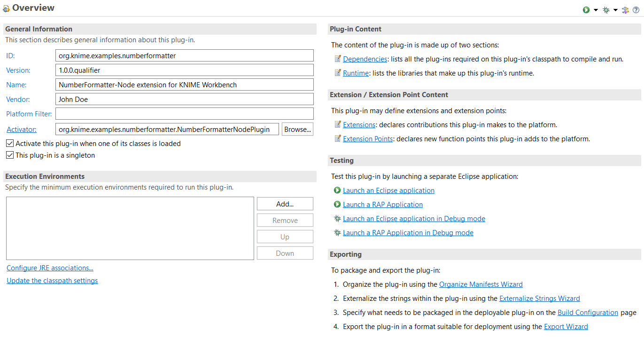Click the Up button for execution environments
The image size is (644, 337).
[x=285, y=237]
